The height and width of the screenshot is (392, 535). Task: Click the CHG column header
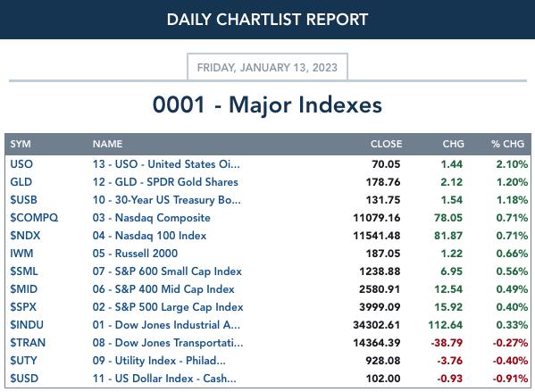point(453,144)
